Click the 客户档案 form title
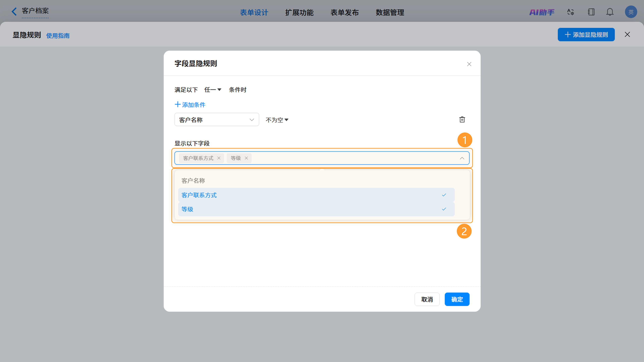 pyautogui.click(x=35, y=11)
